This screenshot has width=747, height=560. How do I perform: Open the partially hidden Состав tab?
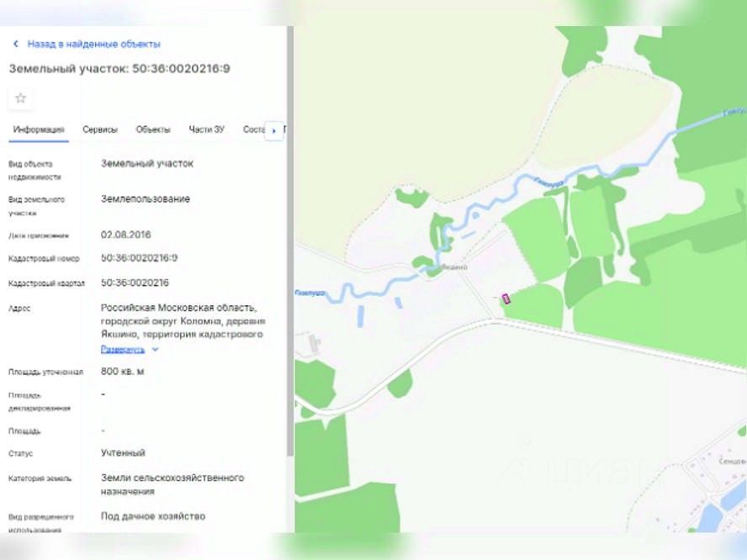(x=253, y=129)
